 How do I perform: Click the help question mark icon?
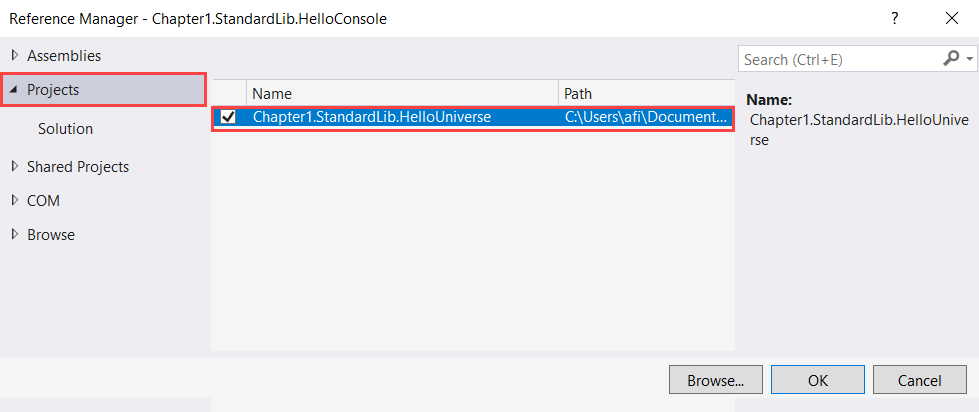(x=895, y=19)
